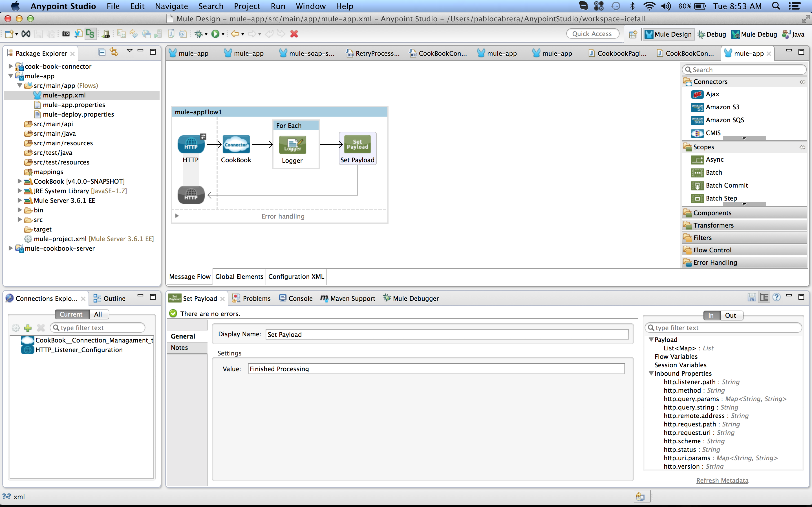Expand the Error handling section

(177, 216)
